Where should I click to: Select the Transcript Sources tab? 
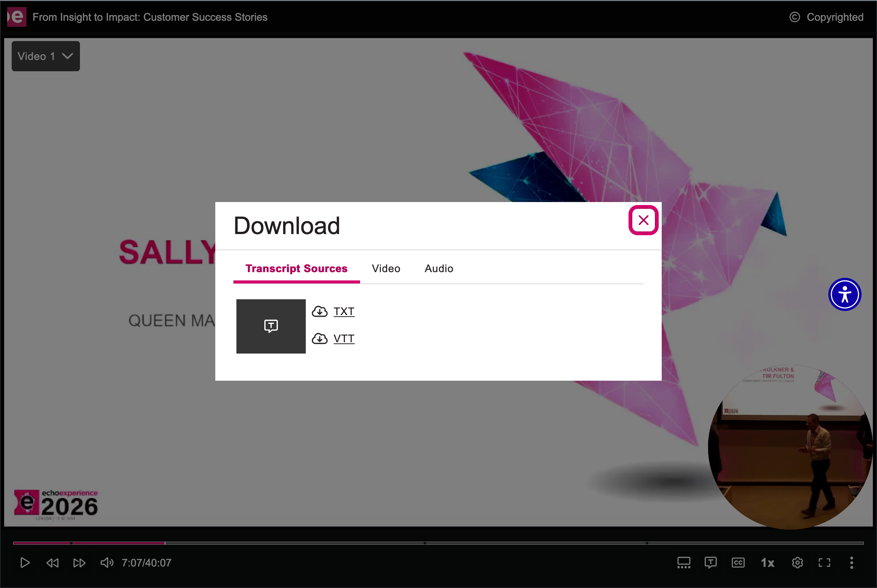coord(296,269)
